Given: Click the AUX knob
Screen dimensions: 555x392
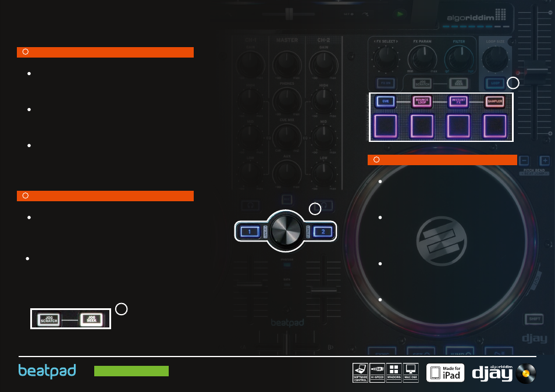Looking at the screenshot, I should pyautogui.click(x=287, y=173).
